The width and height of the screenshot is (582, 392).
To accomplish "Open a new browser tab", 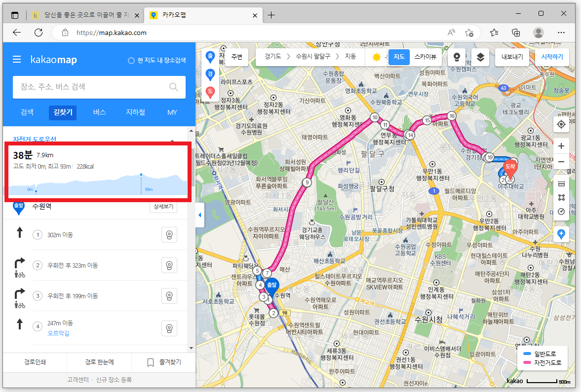I will (x=272, y=15).
